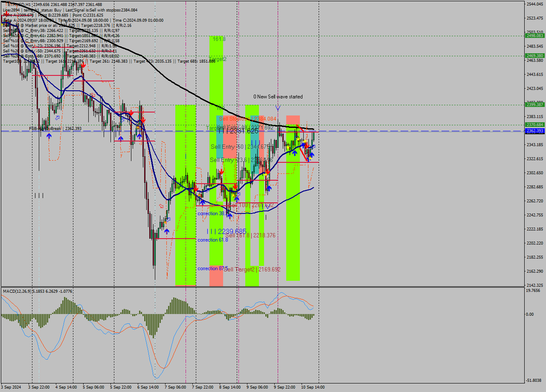546x392 pixels.
Task: Click the 'I I | 2331.625' point label
Action: coord(238,131)
